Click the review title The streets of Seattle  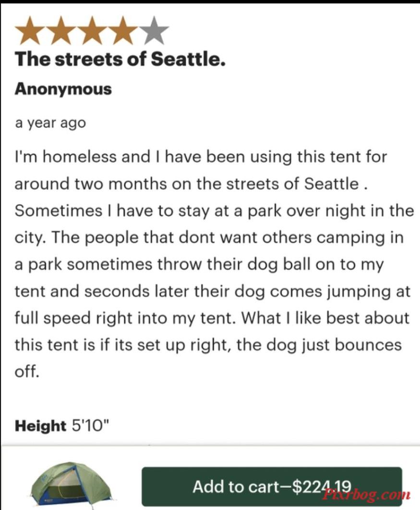pos(120,59)
